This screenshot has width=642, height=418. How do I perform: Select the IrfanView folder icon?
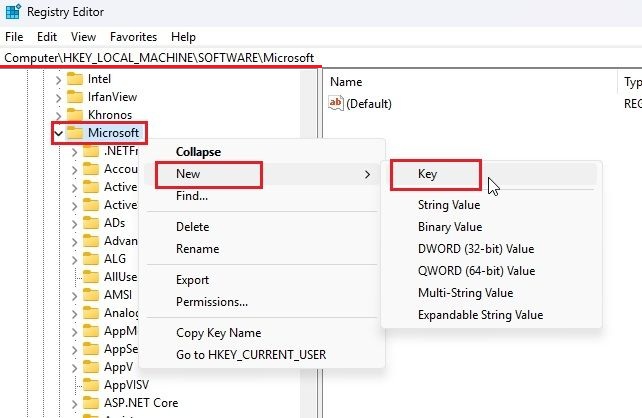tap(75, 97)
